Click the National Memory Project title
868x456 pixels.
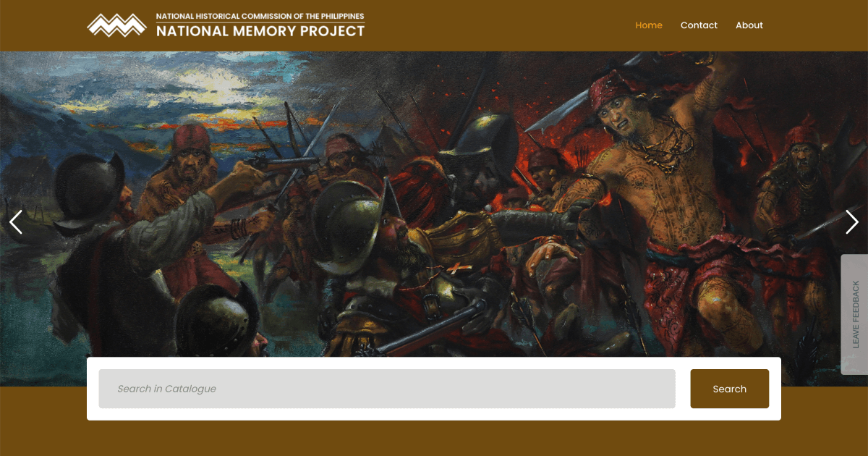coord(260,31)
